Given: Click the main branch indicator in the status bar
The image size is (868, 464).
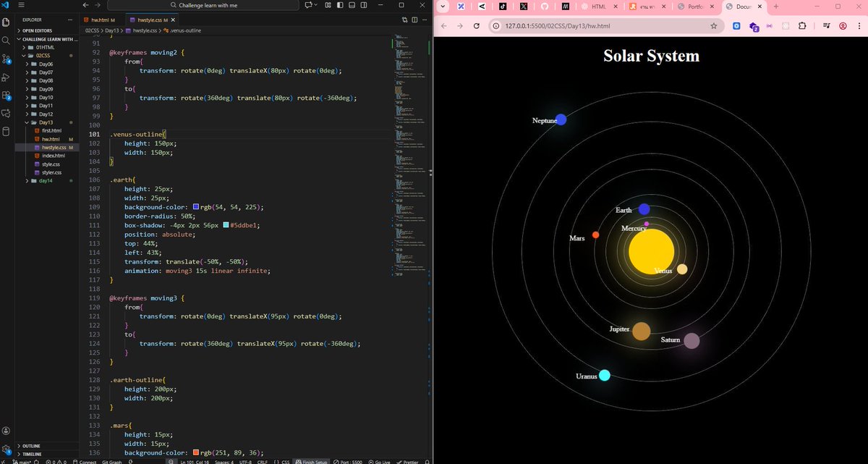Looking at the screenshot, I should pyautogui.click(x=21, y=461).
